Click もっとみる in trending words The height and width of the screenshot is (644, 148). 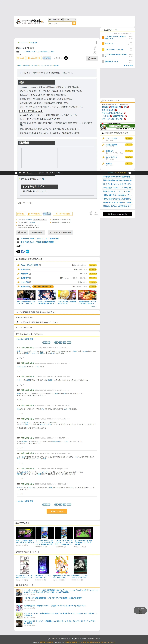click(x=129, y=66)
